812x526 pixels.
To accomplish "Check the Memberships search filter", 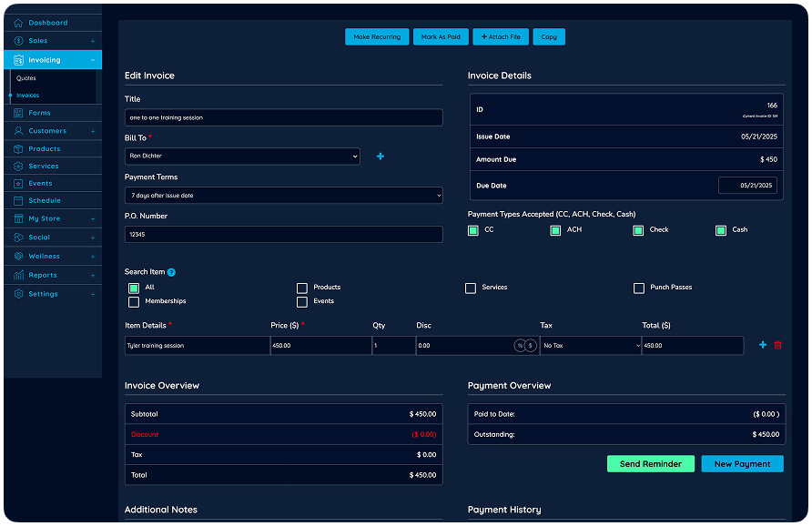I will click(x=134, y=302).
